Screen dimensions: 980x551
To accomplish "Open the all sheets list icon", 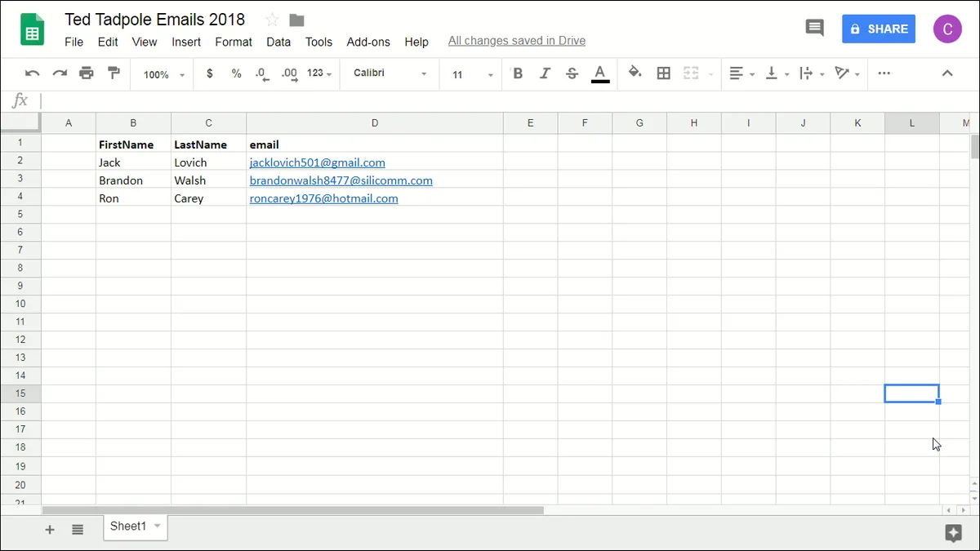I will pyautogui.click(x=78, y=530).
